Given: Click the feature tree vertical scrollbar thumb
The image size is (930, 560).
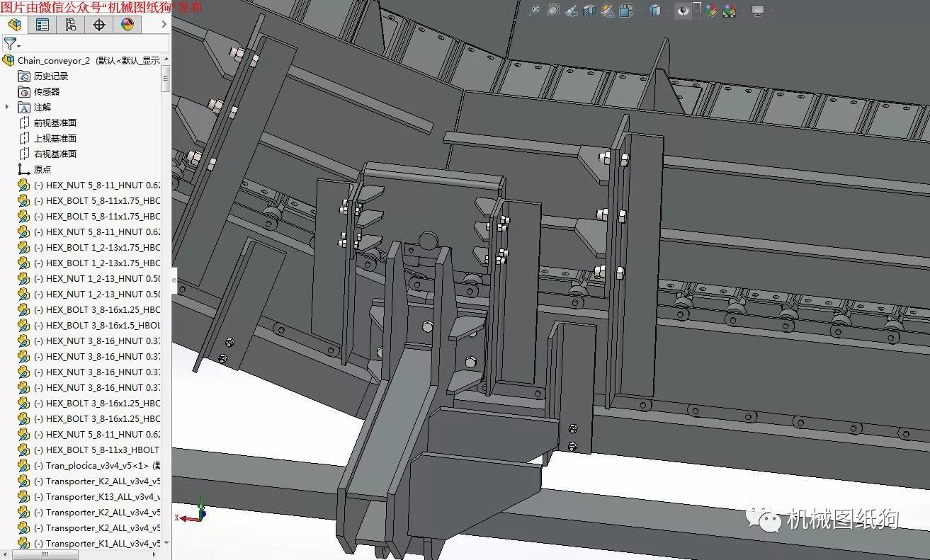Looking at the screenshot, I should point(166,79).
